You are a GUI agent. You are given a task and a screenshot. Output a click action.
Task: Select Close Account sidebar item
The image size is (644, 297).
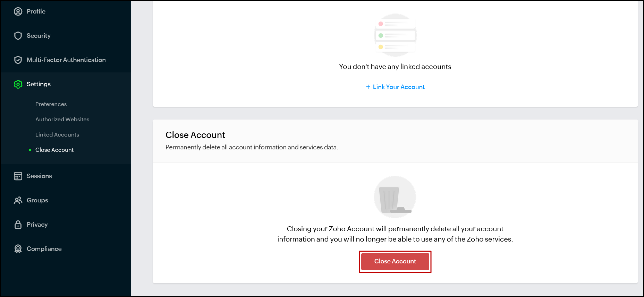coord(54,150)
